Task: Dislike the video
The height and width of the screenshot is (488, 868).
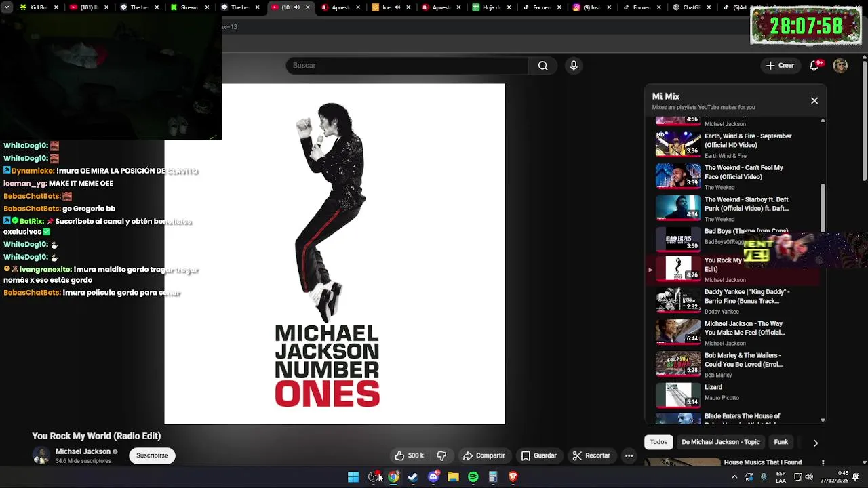Action: tap(441, 455)
